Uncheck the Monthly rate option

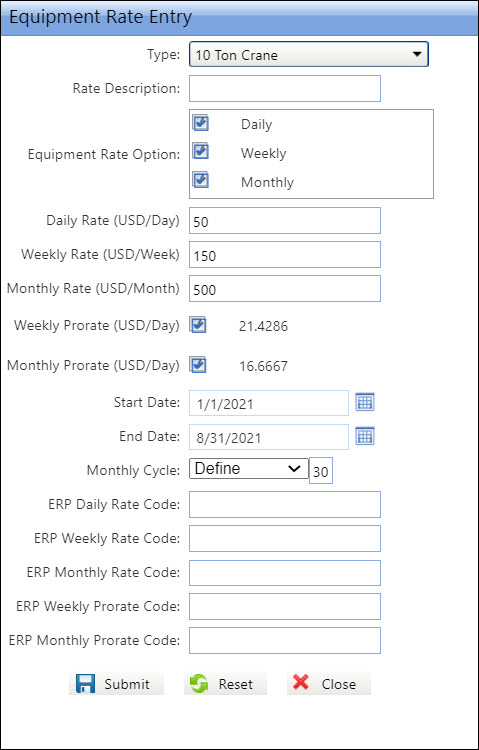point(201,180)
